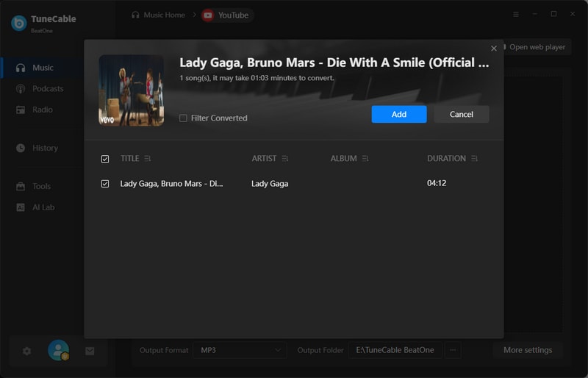Click the song title Lady Gaga, Bruno Mars - Di...

(x=171, y=184)
